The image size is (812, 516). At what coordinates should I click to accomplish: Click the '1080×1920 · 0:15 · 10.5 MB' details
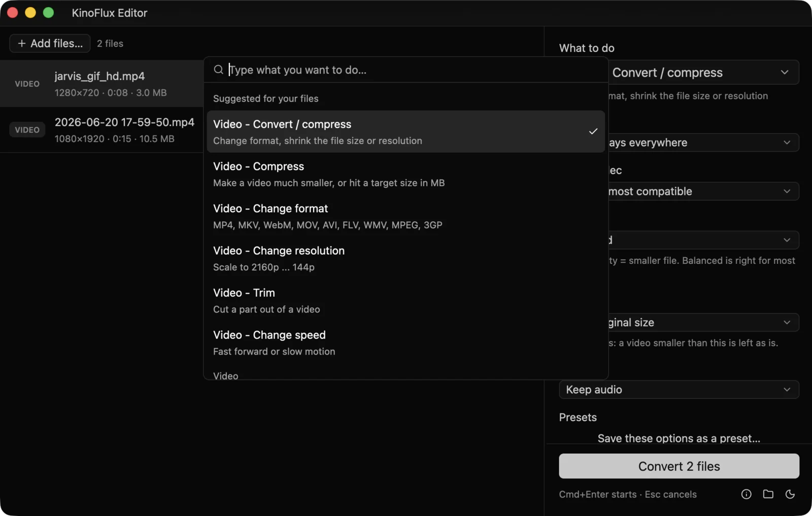(115, 139)
